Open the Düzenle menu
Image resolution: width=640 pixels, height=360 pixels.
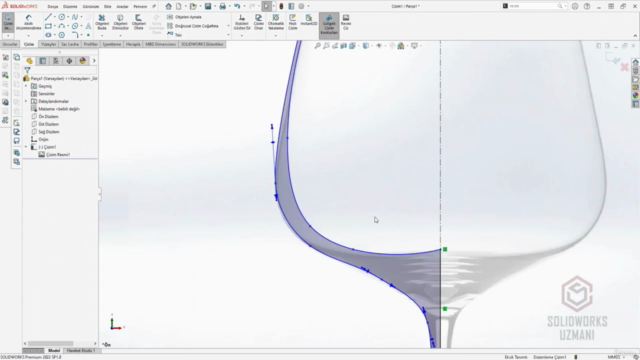[70, 7]
